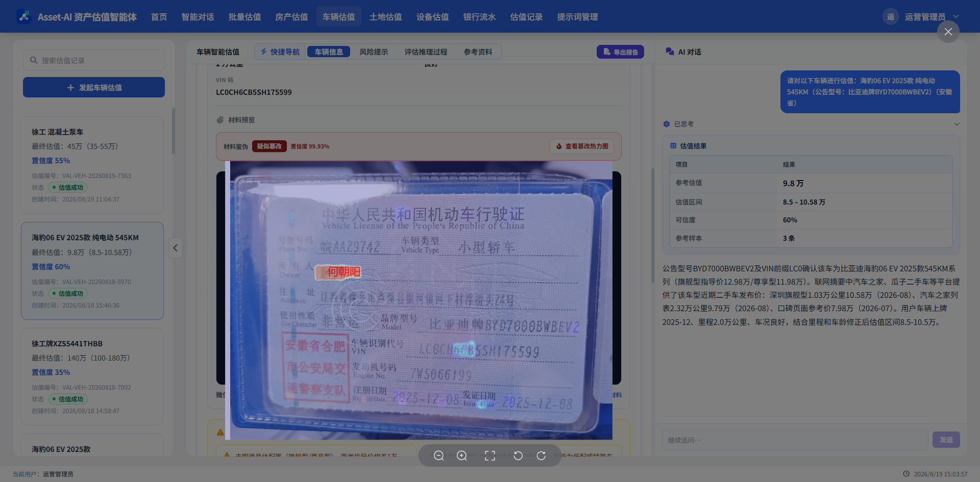Click the VIN text LC0CH6CB5SH175599

click(x=254, y=92)
